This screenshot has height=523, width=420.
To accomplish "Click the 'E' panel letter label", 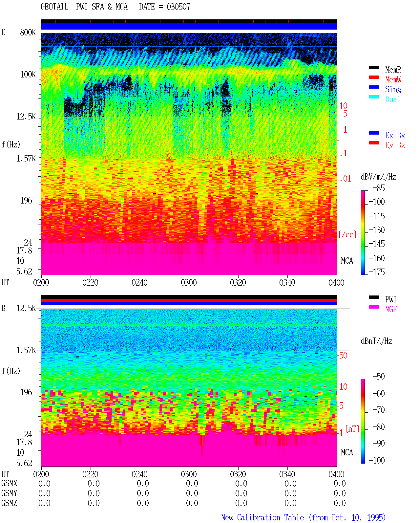I will pos(3,32).
